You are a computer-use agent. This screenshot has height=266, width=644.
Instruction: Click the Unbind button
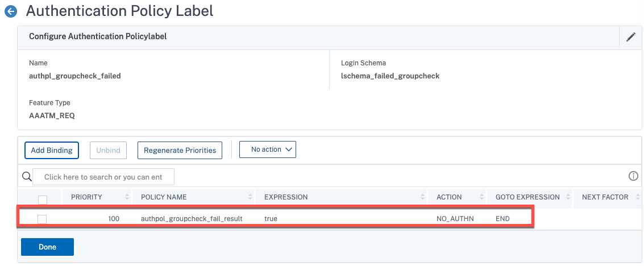click(x=108, y=150)
